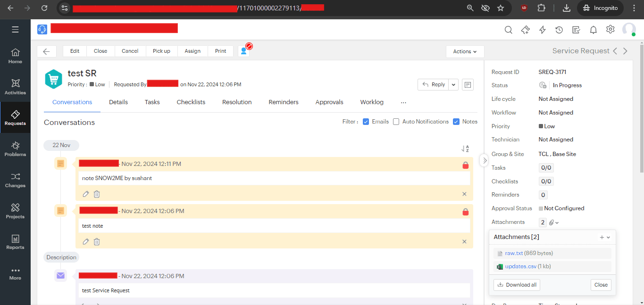The height and width of the screenshot is (305, 644).
Task: Click the header search magnifier icon
Action: 508,30
